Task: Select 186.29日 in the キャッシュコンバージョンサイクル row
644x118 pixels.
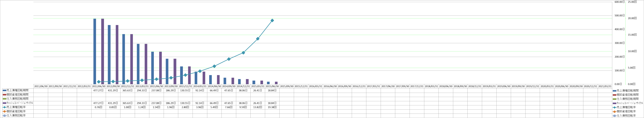Action: [x=171, y=103]
